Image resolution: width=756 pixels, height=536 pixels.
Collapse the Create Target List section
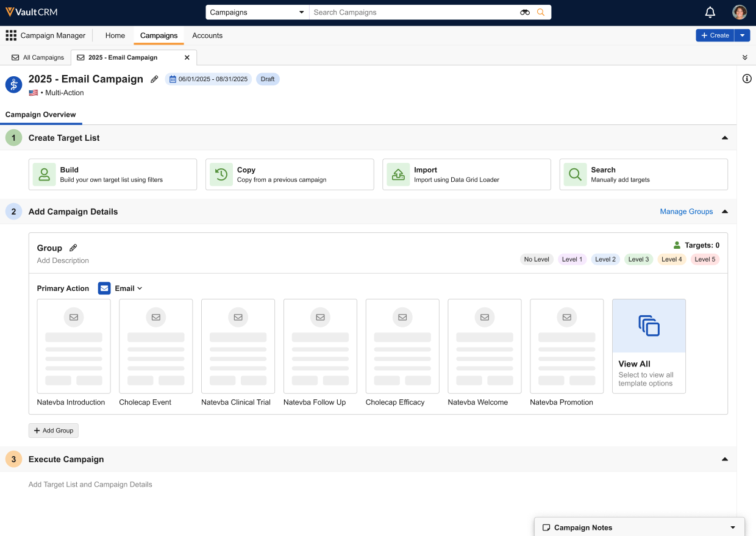click(725, 138)
